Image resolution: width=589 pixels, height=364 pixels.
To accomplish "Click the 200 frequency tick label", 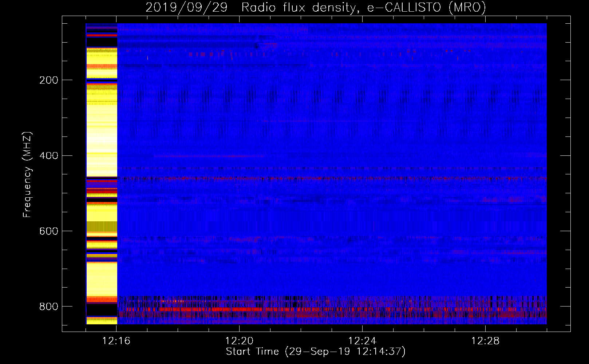I will click(x=49, y=80).
